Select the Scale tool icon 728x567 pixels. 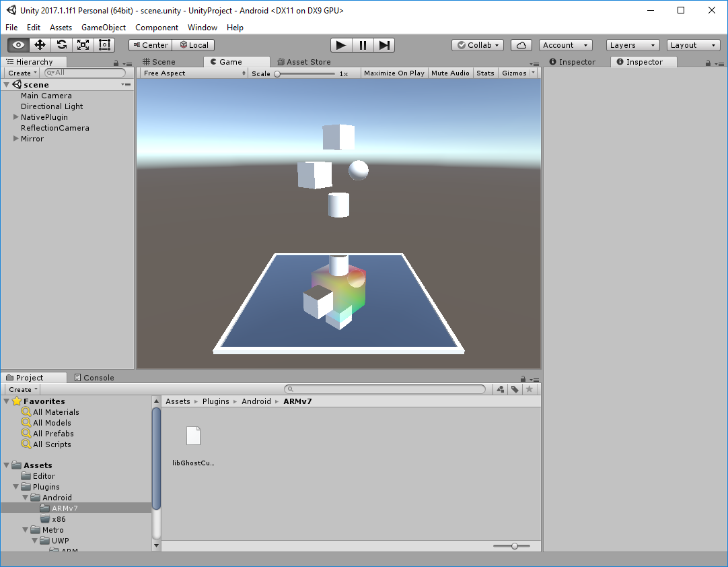pyautogui.click(x=83, y=45)
